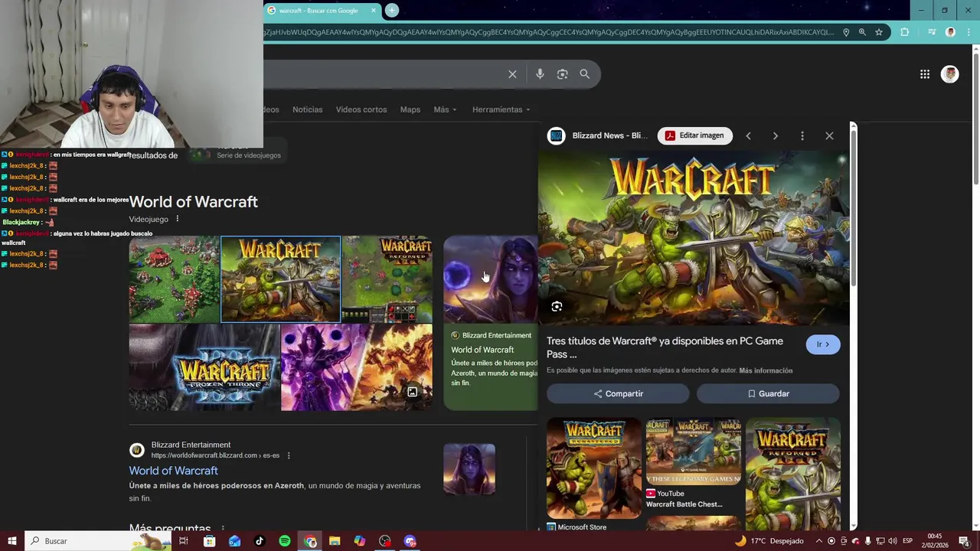Screen dimensions: 980x551
Task: Expand the Más search filter dropdown
Action: tap(445, 109)
